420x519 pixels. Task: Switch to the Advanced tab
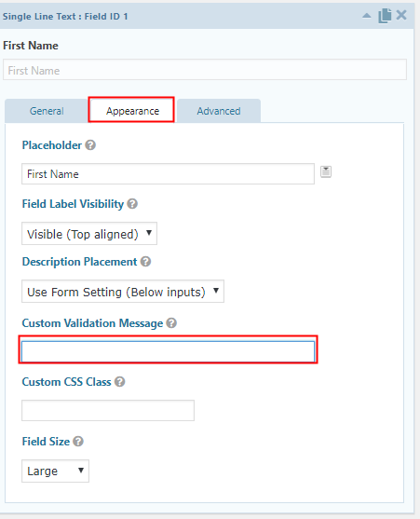point(219,111)
